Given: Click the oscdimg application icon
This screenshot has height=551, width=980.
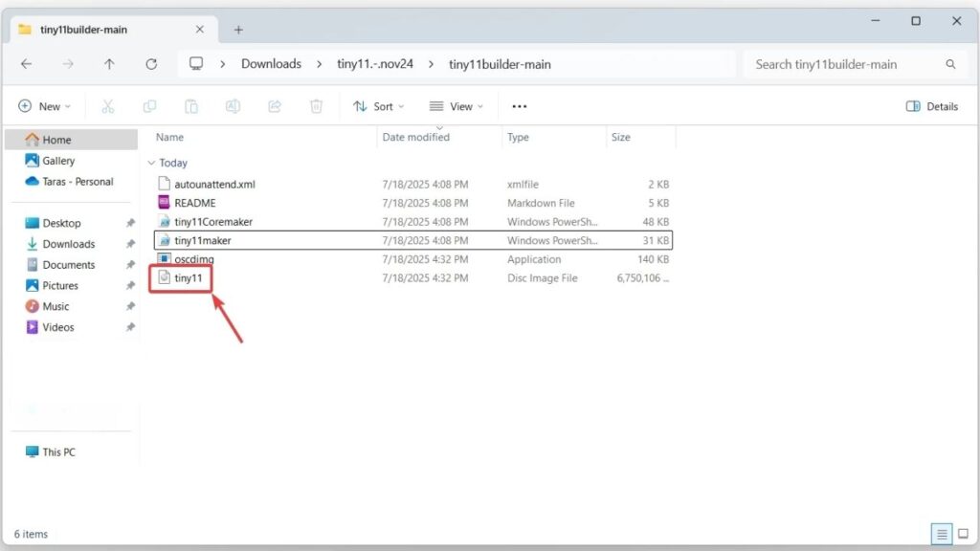Looking at the screenshot, I should (x=164, y=258).
